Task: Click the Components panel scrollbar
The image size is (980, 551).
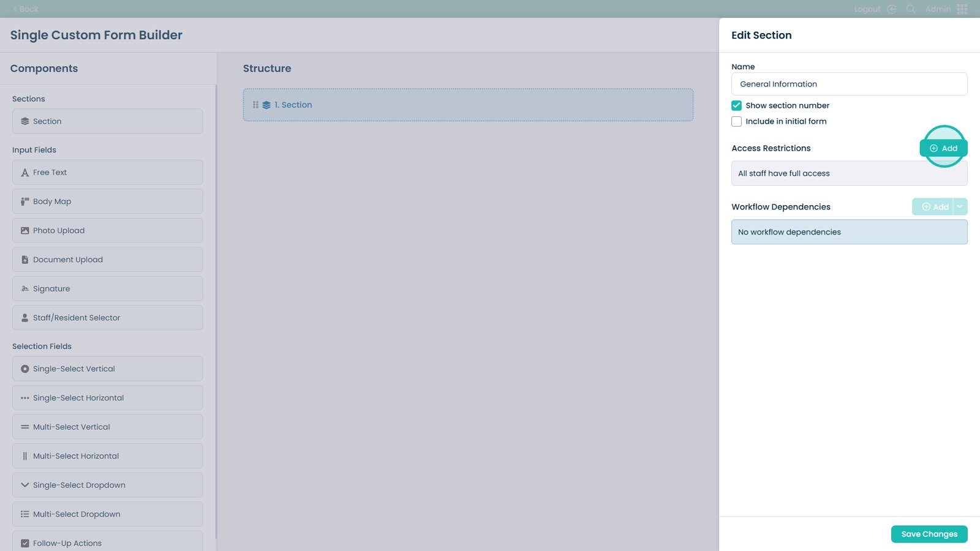Action: 216,312
